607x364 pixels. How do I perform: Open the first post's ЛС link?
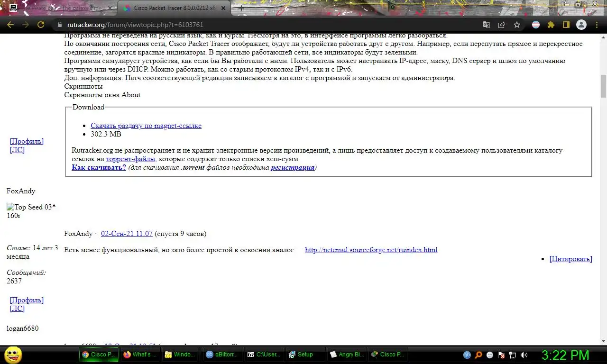coord(17,150)
